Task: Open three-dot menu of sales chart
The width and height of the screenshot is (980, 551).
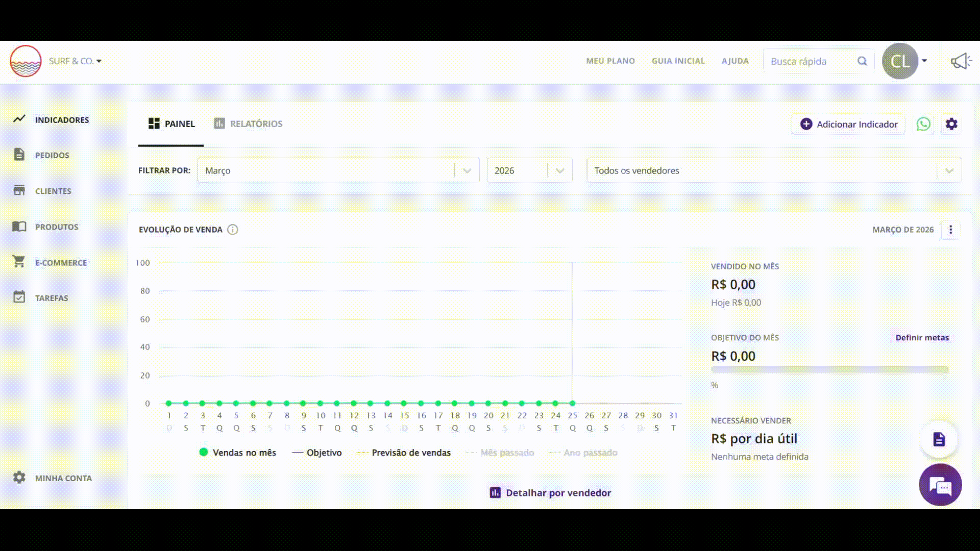Action: click(x=950, y=230)
